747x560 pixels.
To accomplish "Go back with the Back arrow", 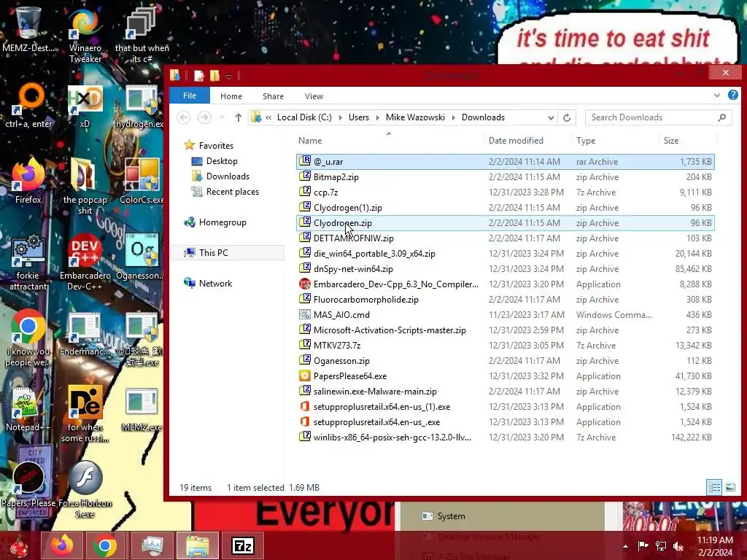I will click(x=183, y=117).
